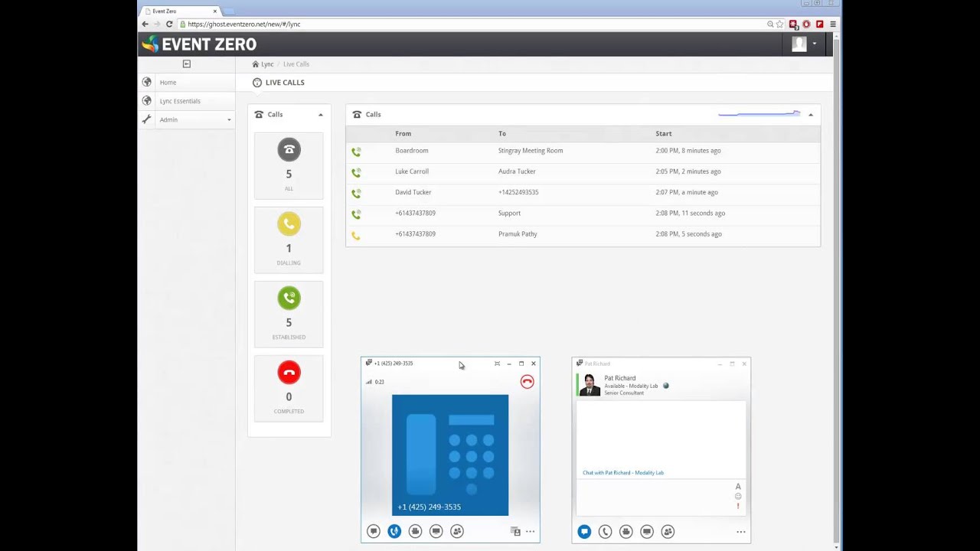This screenshot has width=980, height=551.
Task: Open participants in Pat Richard window
Action: pos(668,531)
